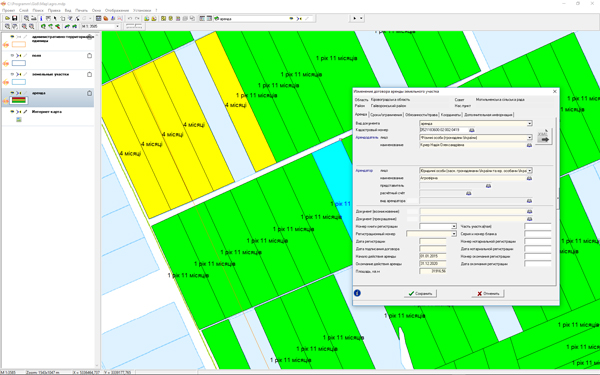Click the Сохранить button
600x375 pixels.
point(420,293)
